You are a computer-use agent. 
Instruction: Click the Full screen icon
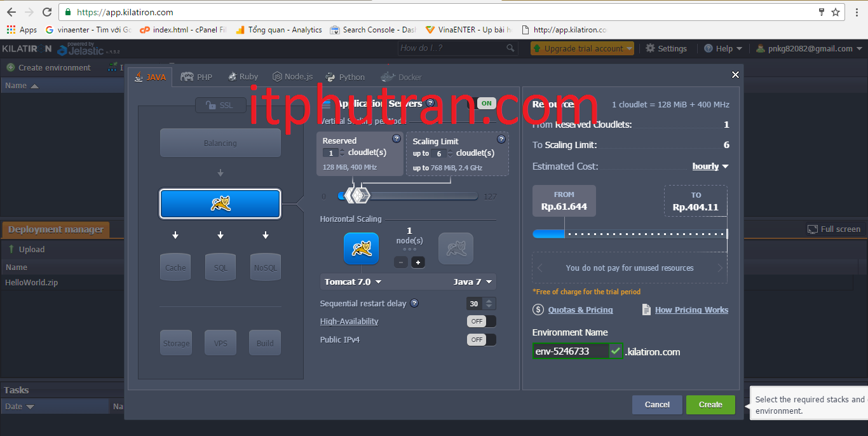pyautogui.click(x=812, y=229)
